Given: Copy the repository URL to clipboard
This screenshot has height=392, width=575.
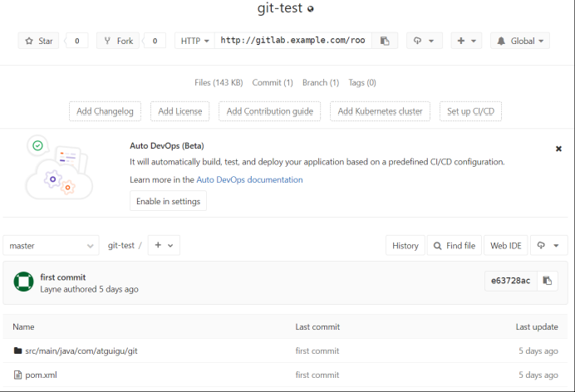Looking at the screenshot, I should point(385,41).
